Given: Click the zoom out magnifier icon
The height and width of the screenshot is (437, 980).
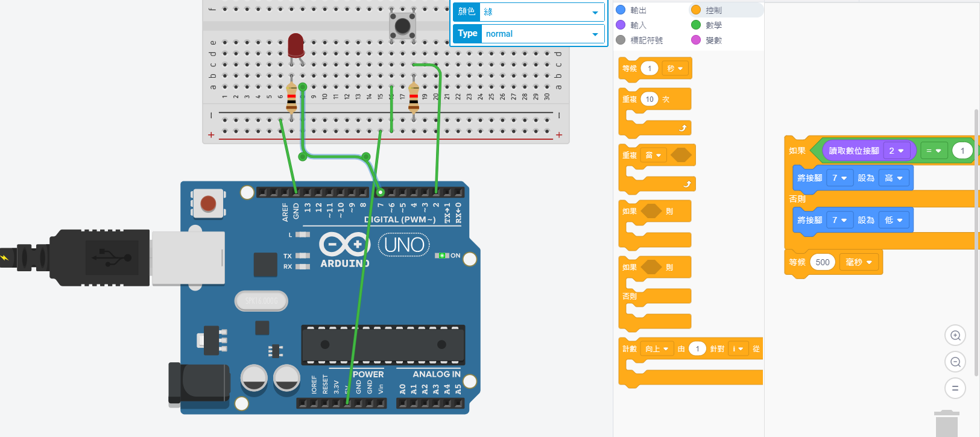Looking at the screenshot, I should tap(955, 362).
